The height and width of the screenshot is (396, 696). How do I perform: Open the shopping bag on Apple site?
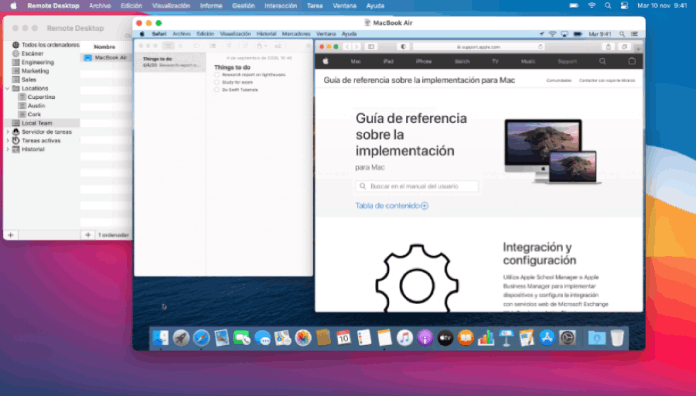pos(632,61)
